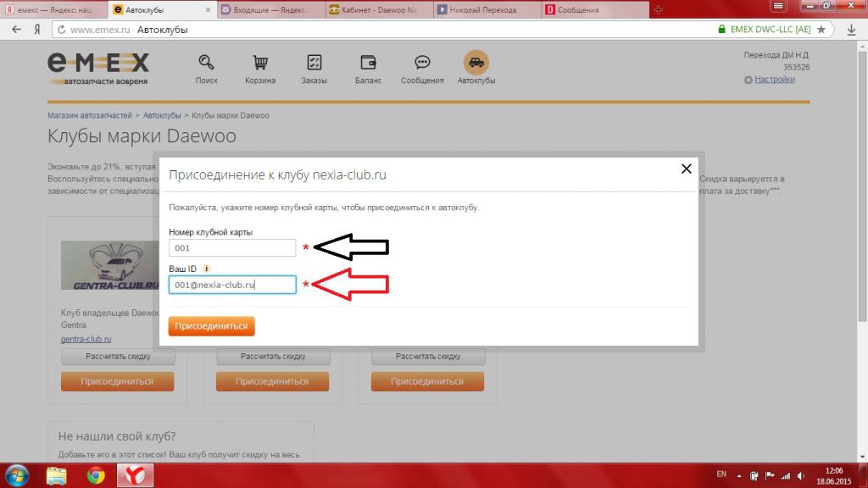Open the Сообщения chat icon
The image size is (868, 488).
pos(422,63)
